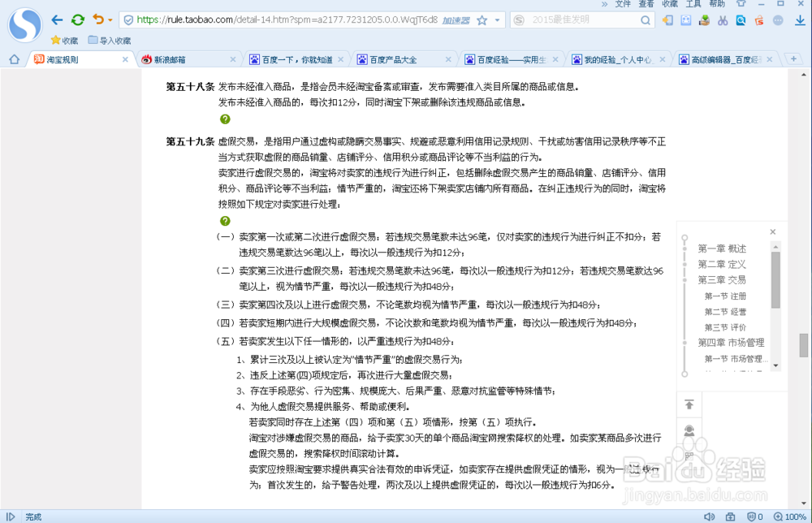Viewport: 812px width, 523px height.
Task: Click the Sogou search engine icon
Action: [519, 20]
